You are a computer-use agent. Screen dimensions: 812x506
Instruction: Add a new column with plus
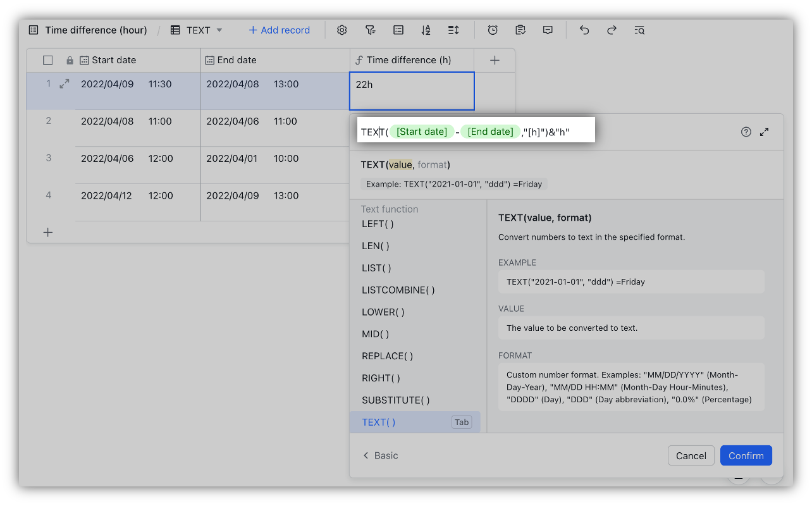495,60
